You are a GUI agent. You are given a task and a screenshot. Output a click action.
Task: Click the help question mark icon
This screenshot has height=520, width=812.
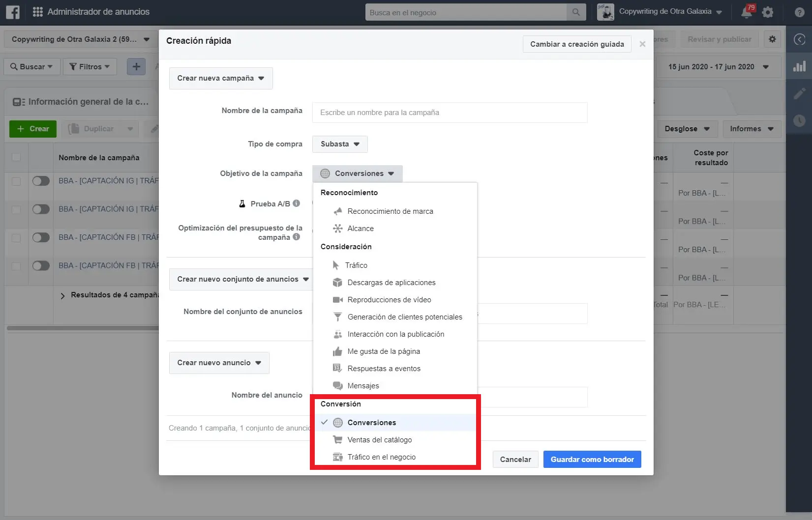(800, 12)
